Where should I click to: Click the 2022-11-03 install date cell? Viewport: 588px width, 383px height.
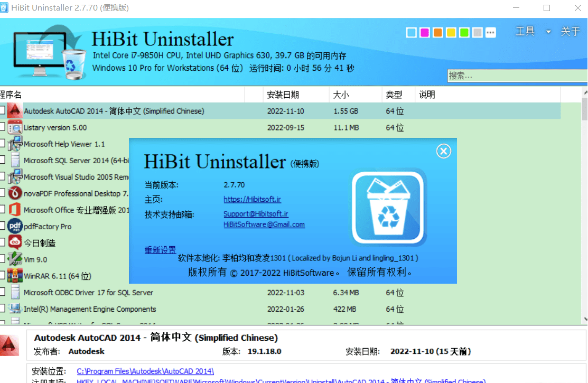point(285,293)
